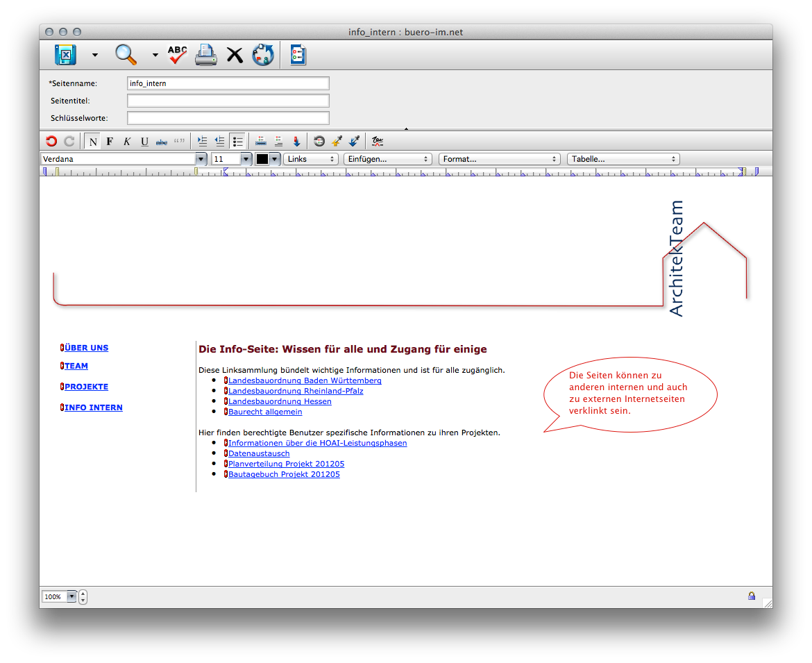Click the red undo arrow icon
The image size is (812, 663).
click(x=51, y=141)
